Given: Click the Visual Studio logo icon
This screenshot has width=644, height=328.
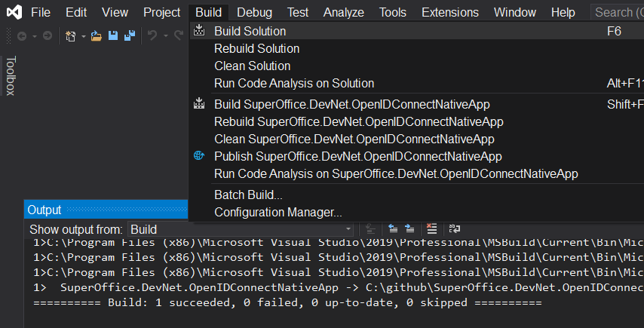Looking at the screenshot, I should pyautogui.click(x=14, y=12).
